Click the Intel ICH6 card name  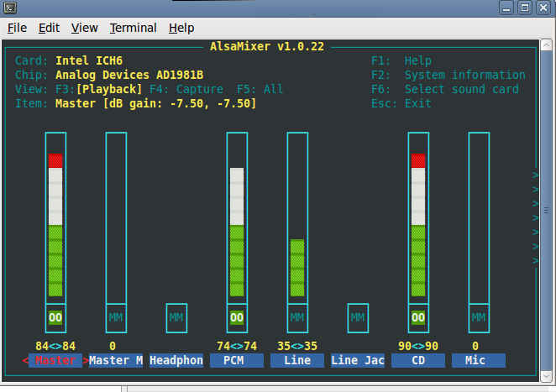pos(89,60)
